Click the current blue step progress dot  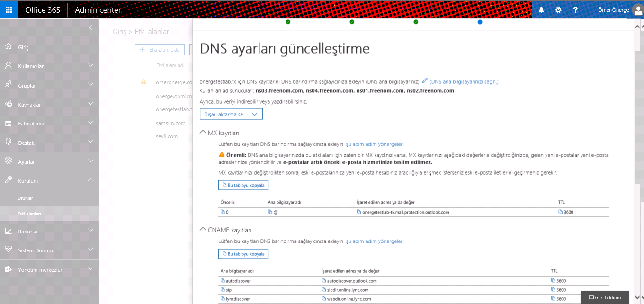480,22
